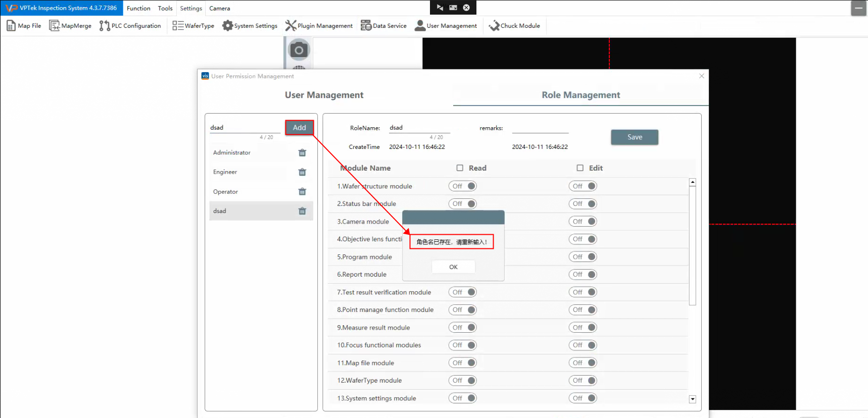Click the RoleName input field
Image resolution: width=868 pixels, height=418 pixels.
(419, 128)
